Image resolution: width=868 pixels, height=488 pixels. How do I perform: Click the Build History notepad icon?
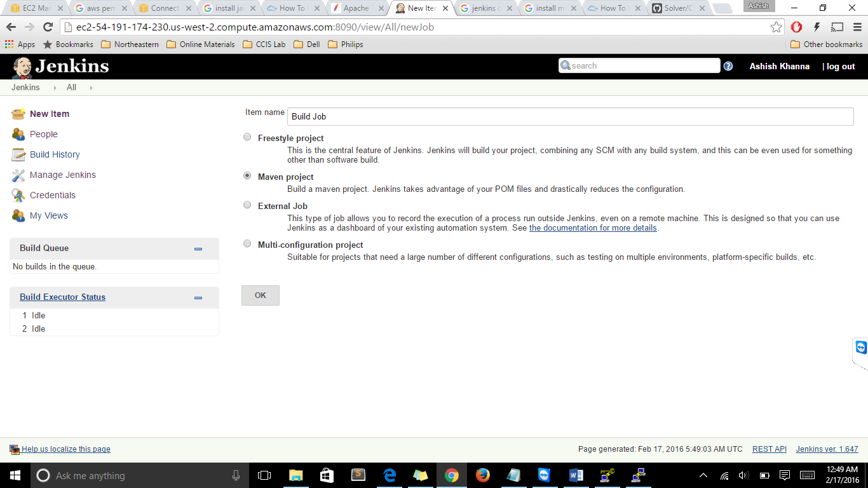click(x=18, y=154)
